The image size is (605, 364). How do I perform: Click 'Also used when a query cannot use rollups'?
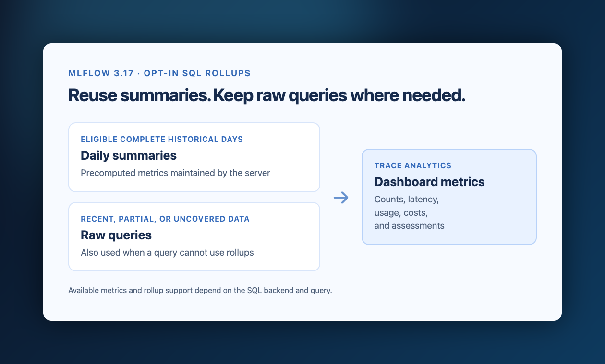coord(167,252)
